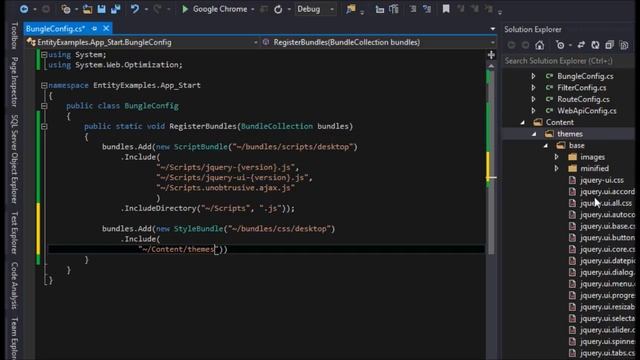The image size is (640, 360).
Task: Select jquery.ui.all.css in Solution Explorer
Action: point(606,203)
